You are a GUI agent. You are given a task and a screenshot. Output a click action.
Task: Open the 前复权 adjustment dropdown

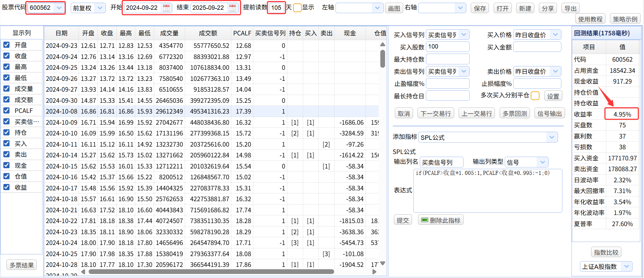99,8
